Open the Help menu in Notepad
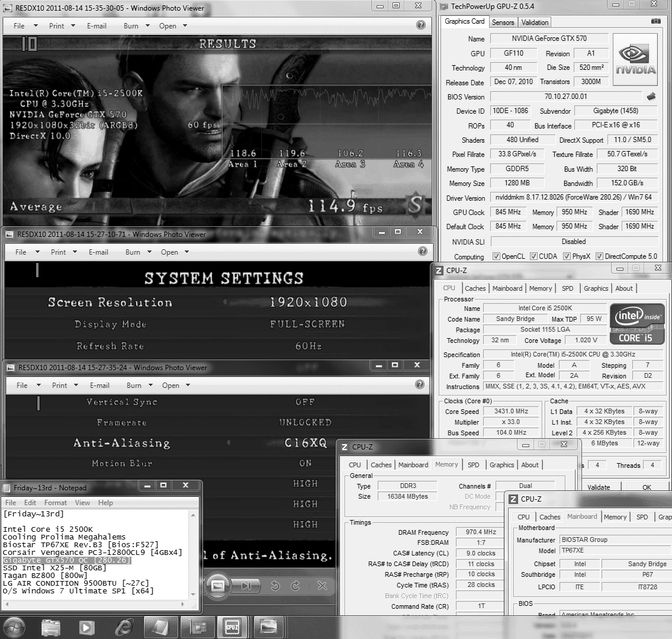 click(x=105, y=503)
